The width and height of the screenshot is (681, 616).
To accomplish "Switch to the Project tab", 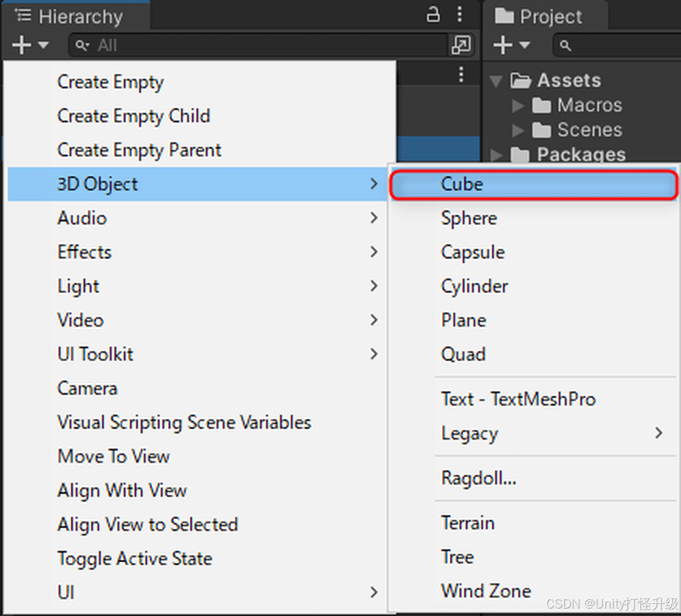I will (545, 16).
